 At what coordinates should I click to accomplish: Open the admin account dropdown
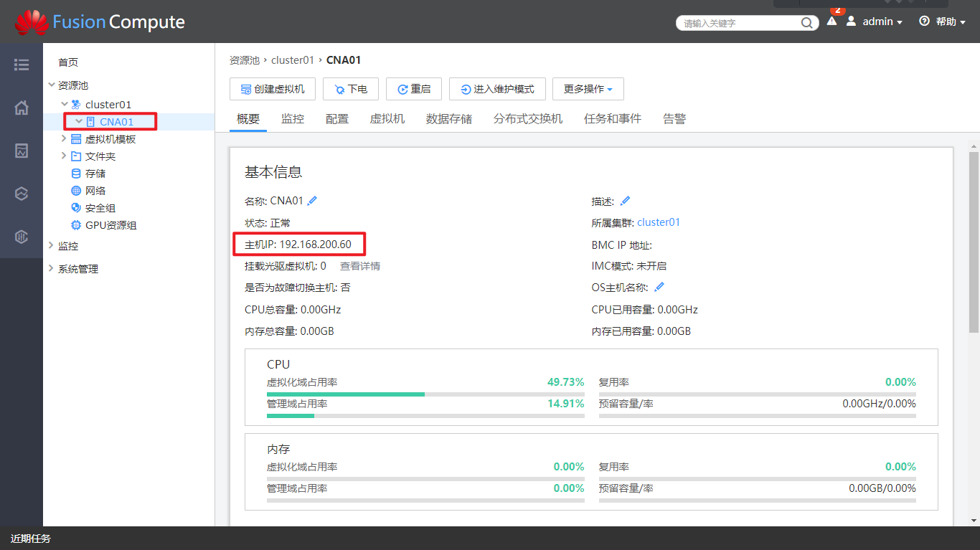point(882,22)
